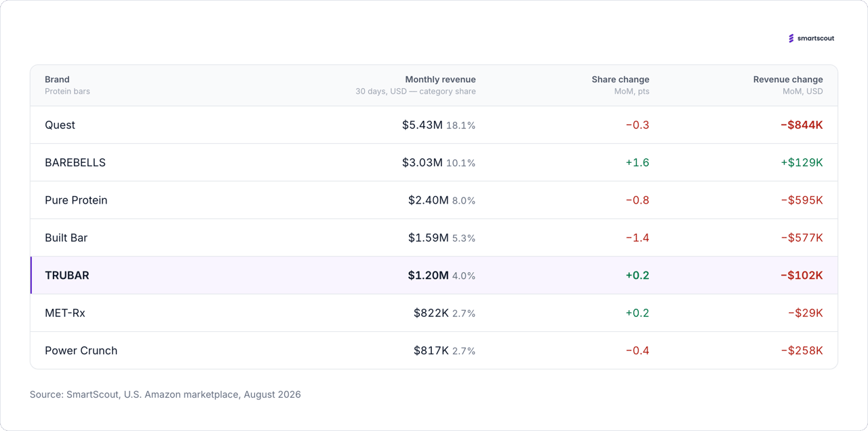This screenshot has width=868, height=431.
Task: Click Quest's −0.3 share change
Action: coord(637,125)
